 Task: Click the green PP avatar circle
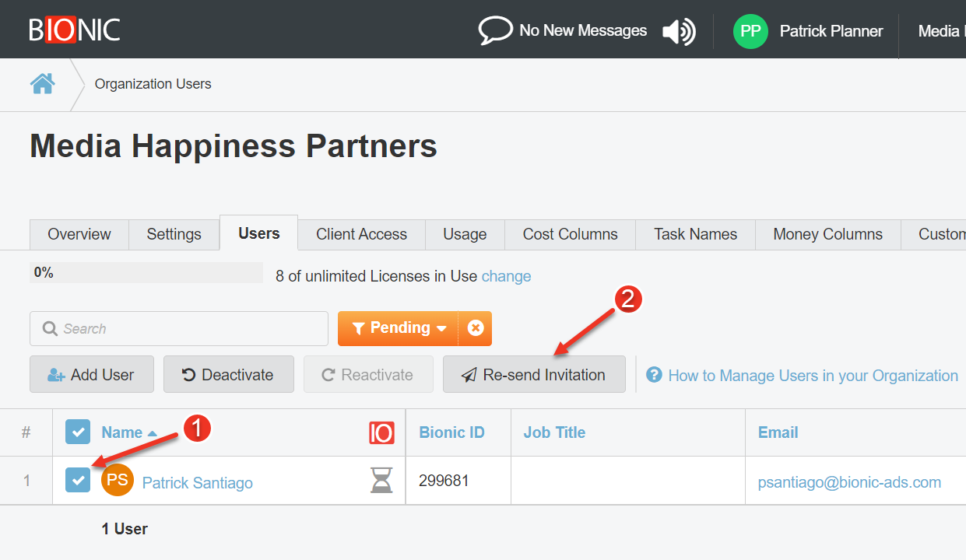coord(750,31)
